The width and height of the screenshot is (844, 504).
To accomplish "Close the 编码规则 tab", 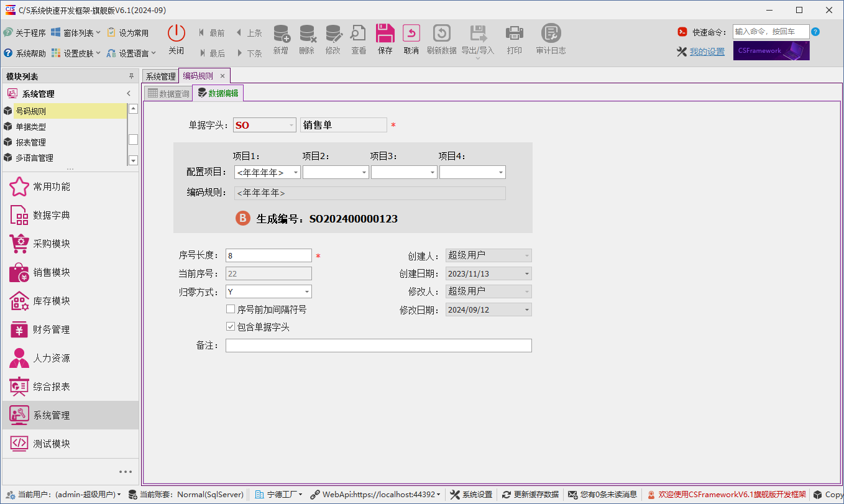I will (222, 76).
